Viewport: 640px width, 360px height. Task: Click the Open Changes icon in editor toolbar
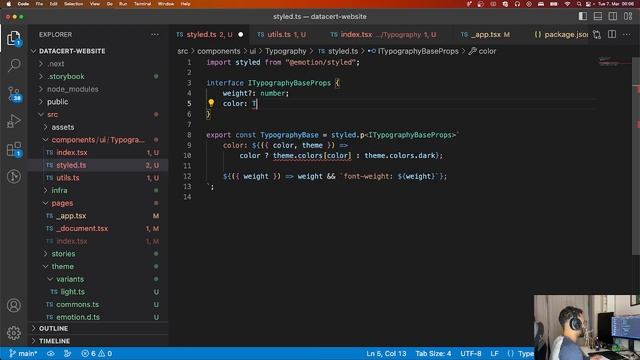click(x=597, y=35)
